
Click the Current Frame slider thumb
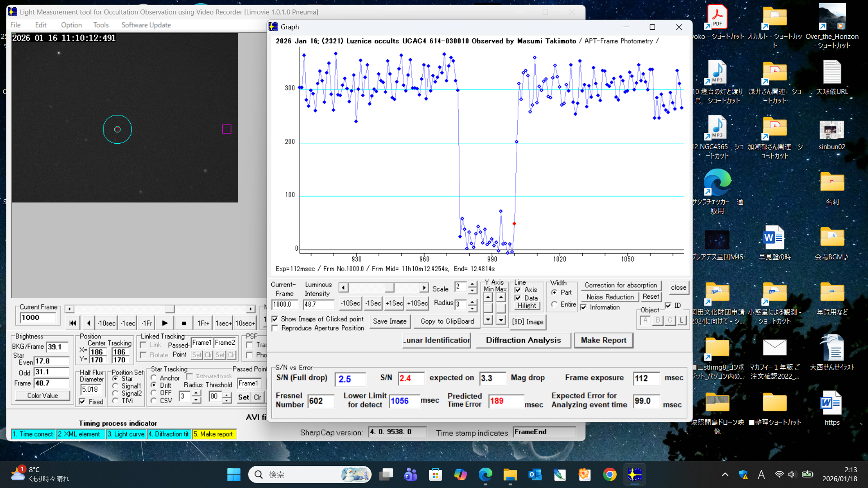click(170, 309)
